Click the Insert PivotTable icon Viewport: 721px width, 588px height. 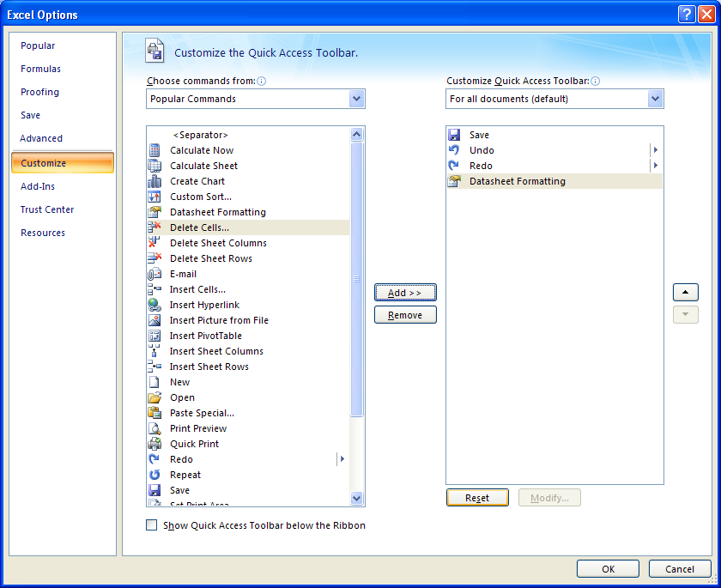(x=154, y=336)
